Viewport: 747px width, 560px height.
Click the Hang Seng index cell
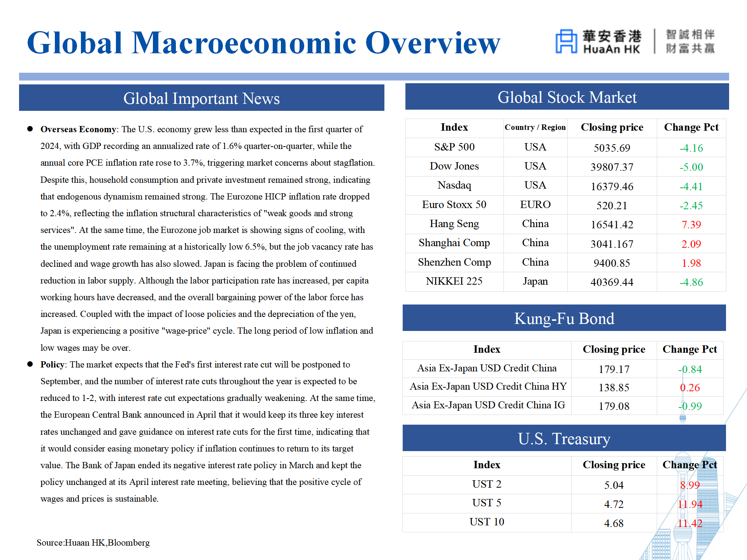[454, 224]
